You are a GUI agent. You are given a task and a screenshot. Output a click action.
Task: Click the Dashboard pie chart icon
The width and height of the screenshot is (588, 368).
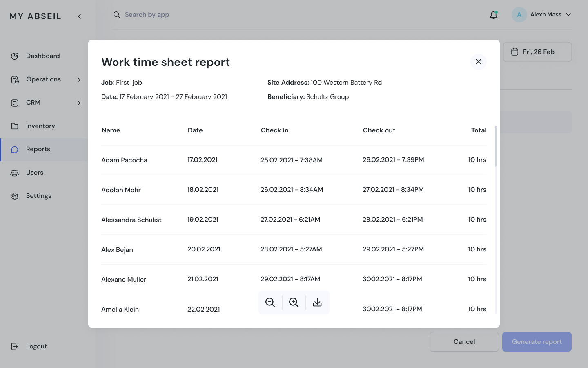[15, 56]
